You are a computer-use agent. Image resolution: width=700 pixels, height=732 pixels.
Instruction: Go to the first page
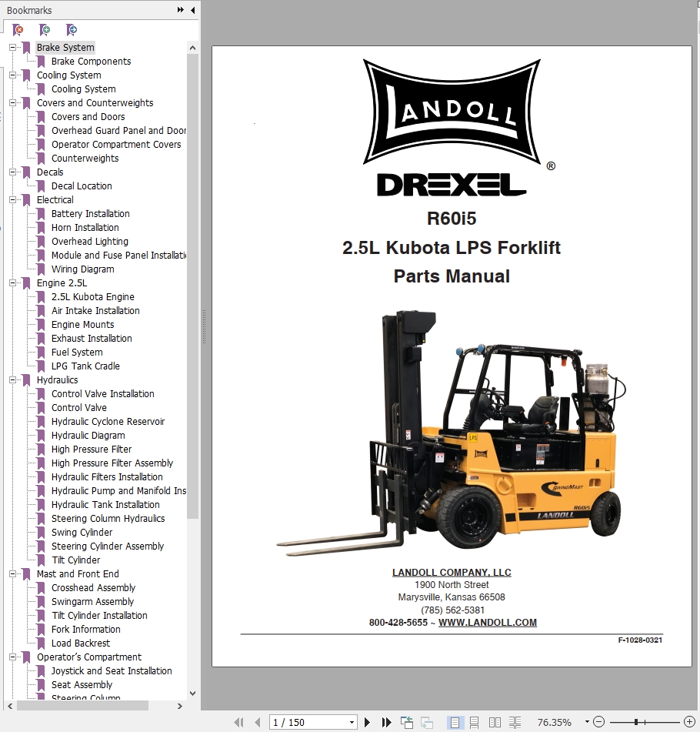[238, 722]
